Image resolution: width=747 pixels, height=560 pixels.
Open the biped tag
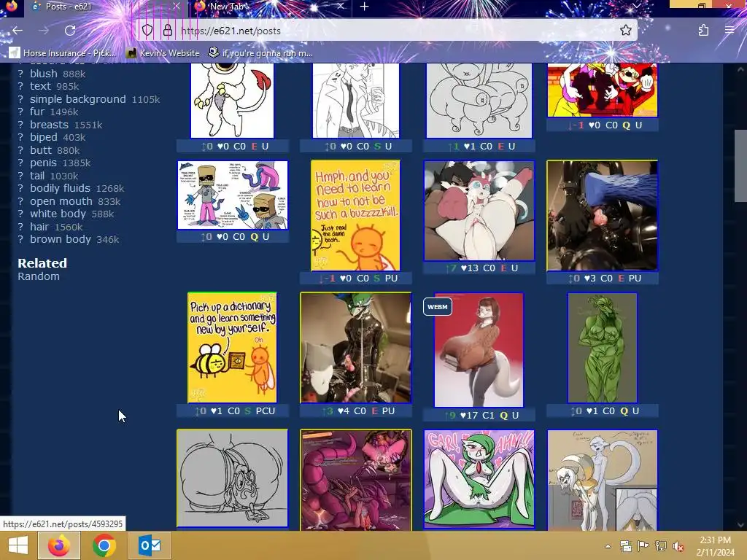pos(43,137)
